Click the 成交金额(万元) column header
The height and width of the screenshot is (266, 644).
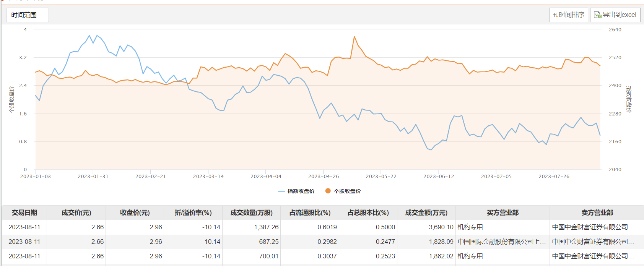[x=426, y=212]
